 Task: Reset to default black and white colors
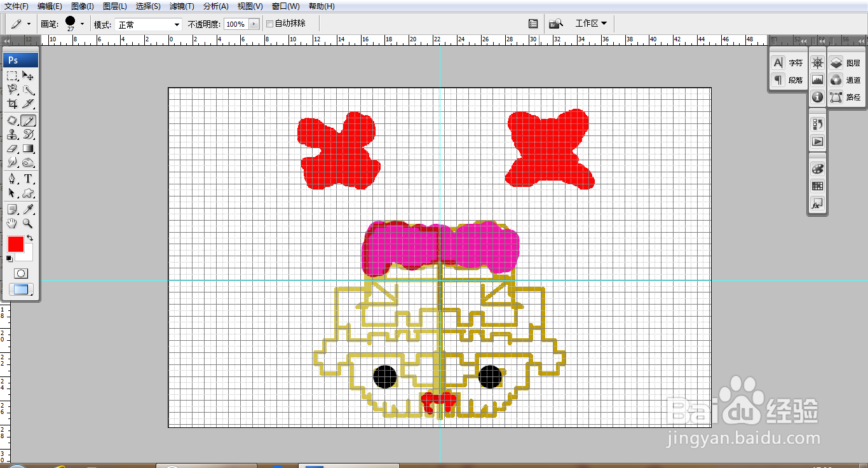tap(9, 258)
